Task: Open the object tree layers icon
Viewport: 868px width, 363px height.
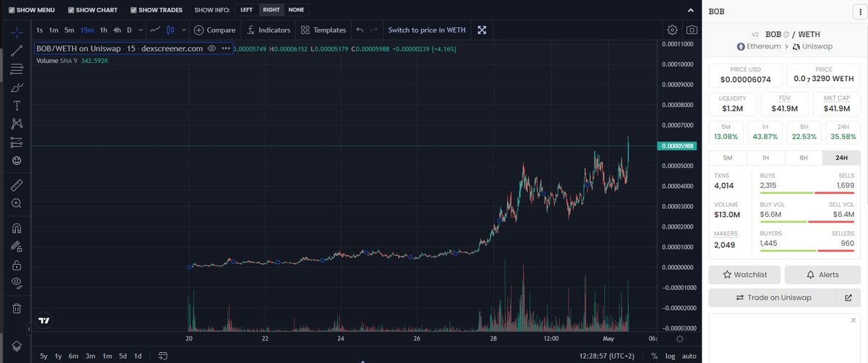Action: point(17,346)
